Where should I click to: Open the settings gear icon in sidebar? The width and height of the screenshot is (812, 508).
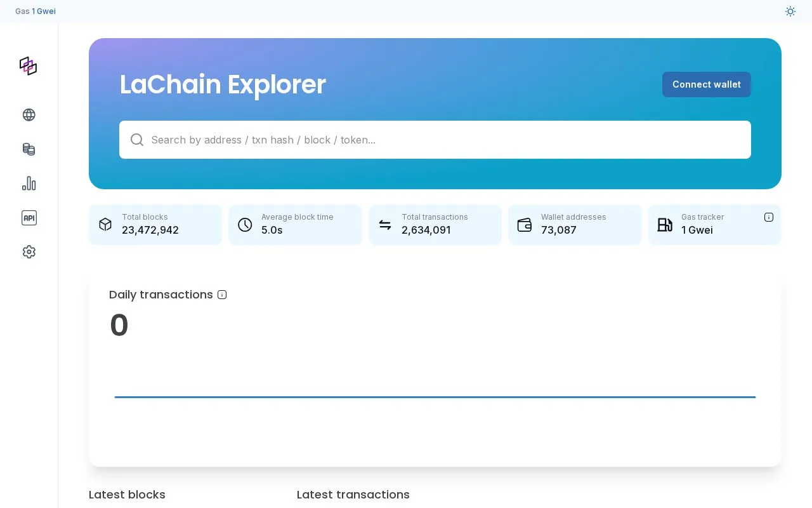pos(29,252)
